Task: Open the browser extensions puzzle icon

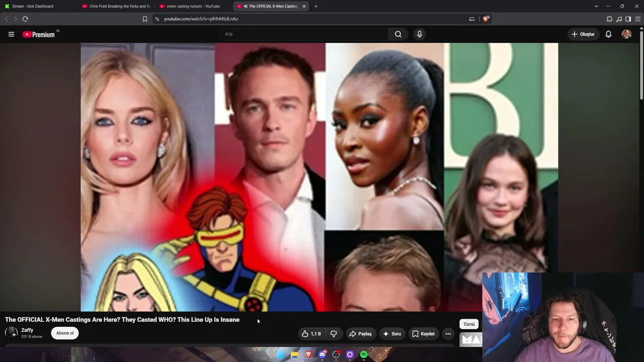Action: click(609, 19)
